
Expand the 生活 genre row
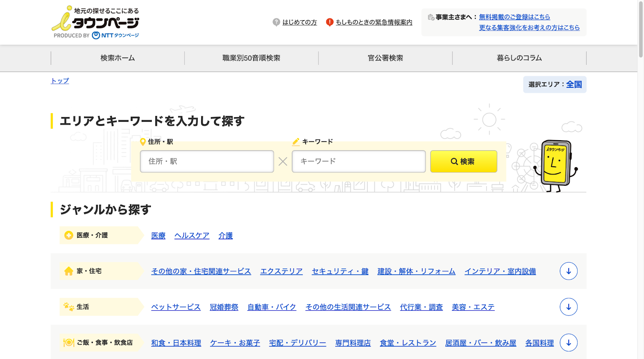(x=568, y=307)
